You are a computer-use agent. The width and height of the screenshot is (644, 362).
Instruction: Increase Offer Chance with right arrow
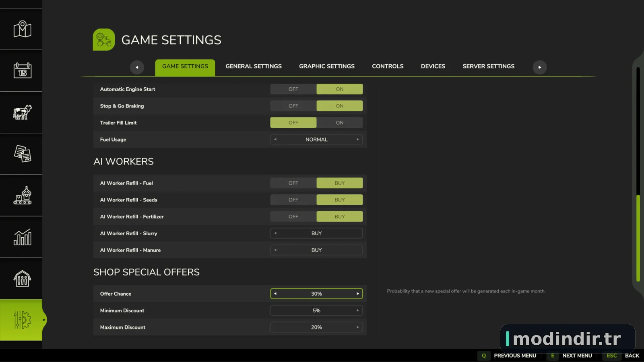point(357,294)
